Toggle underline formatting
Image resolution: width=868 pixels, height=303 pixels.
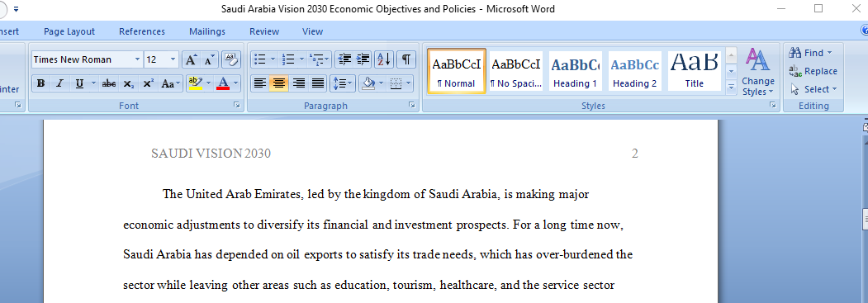pyautogui.click(x=79, y=83)
